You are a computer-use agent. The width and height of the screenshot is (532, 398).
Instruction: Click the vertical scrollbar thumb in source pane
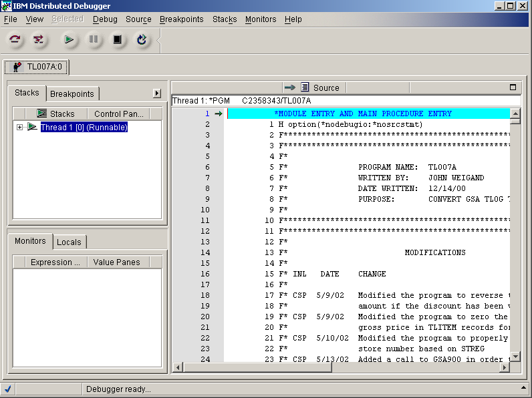pyautogui.click(x=515, y=122)
